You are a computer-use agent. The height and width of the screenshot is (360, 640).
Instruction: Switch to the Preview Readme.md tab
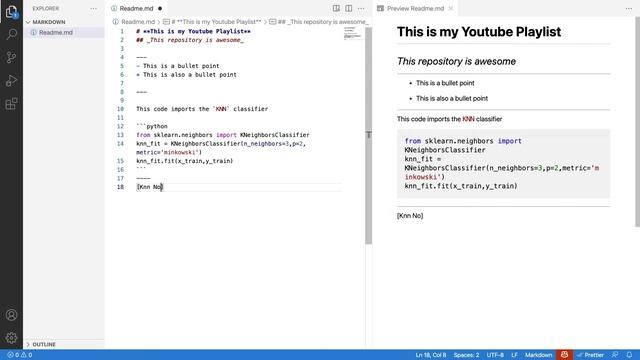[415, 9]
